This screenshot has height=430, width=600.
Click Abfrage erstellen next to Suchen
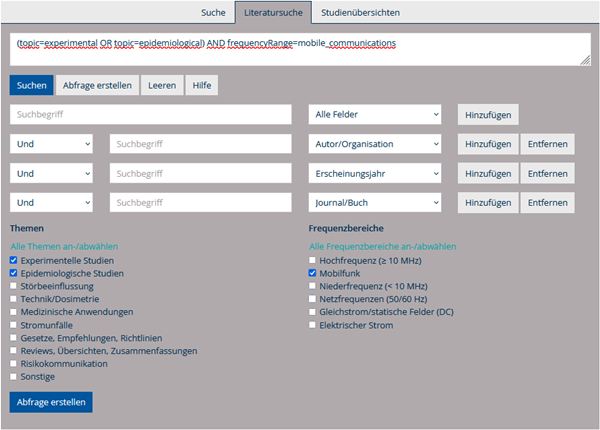95,85
